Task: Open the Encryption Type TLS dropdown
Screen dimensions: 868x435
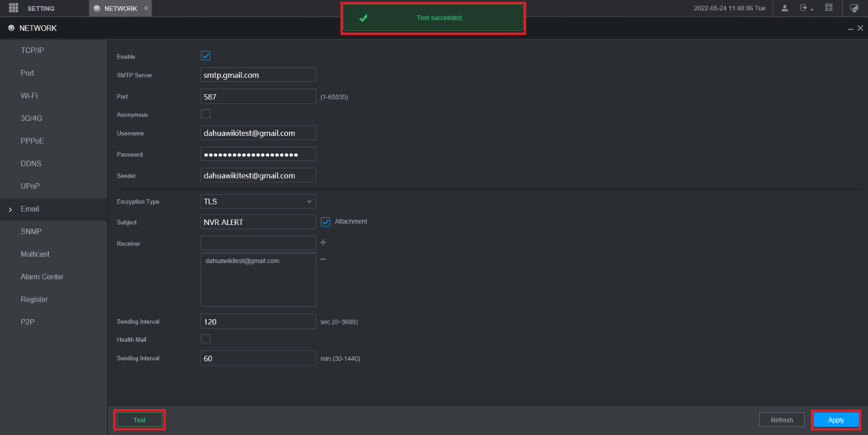Action: [258, 201]
